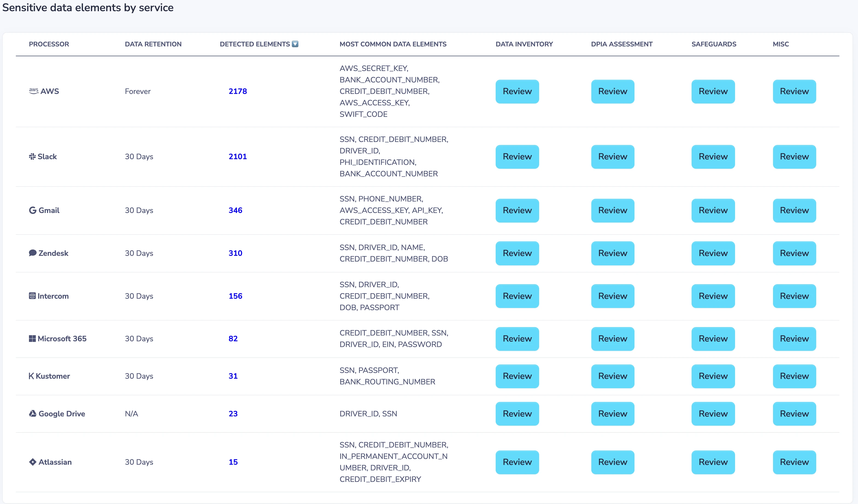This screenshot has height=504, width=858.
Task: Review Atlassian DPIA assessment
Action: 613,463
